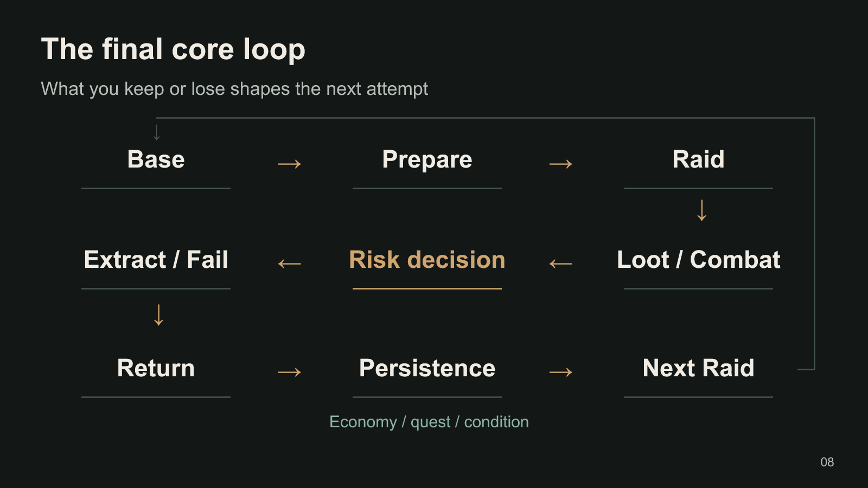Select the Raid node label
The image size is (868, 488).
tap(699, 159)
